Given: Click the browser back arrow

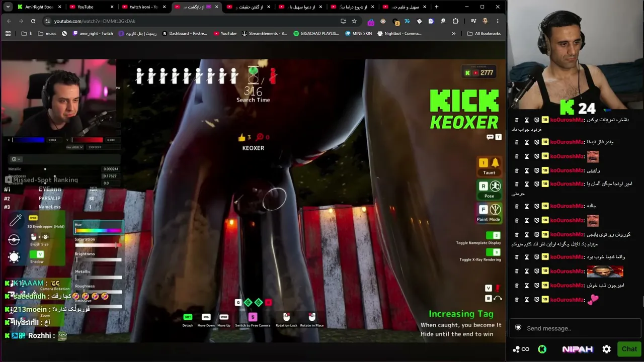Looking at the screenshot, I should coord(9,21).
